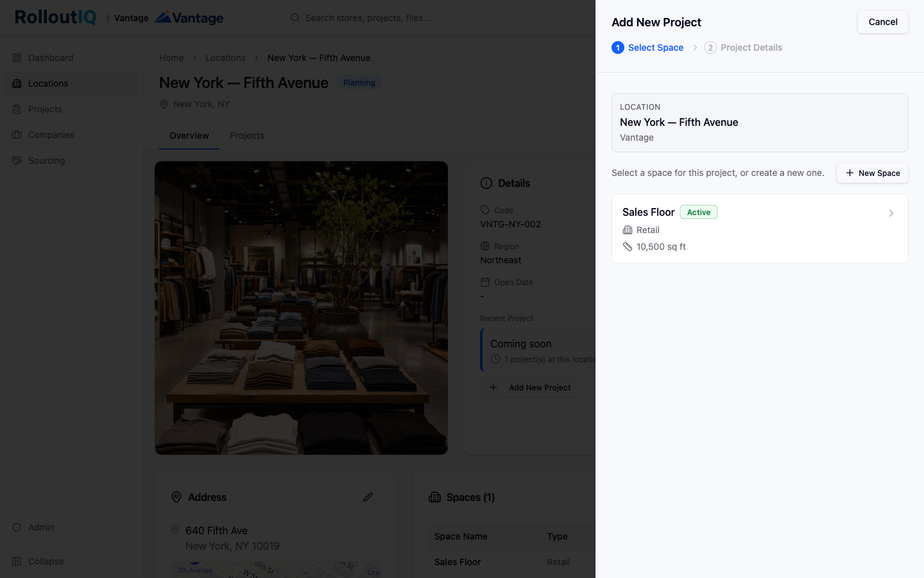
Task: Click the Space Name column header
Action: (x=461, y=536)
